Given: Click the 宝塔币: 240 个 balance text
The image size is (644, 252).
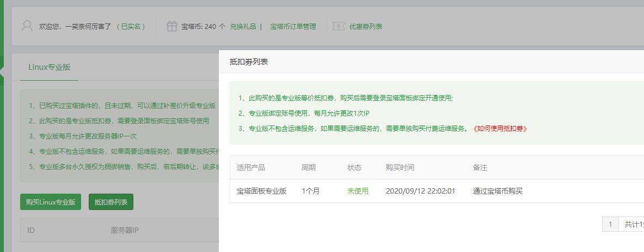Looking at the screenshot, I should [x=203, y=26].
